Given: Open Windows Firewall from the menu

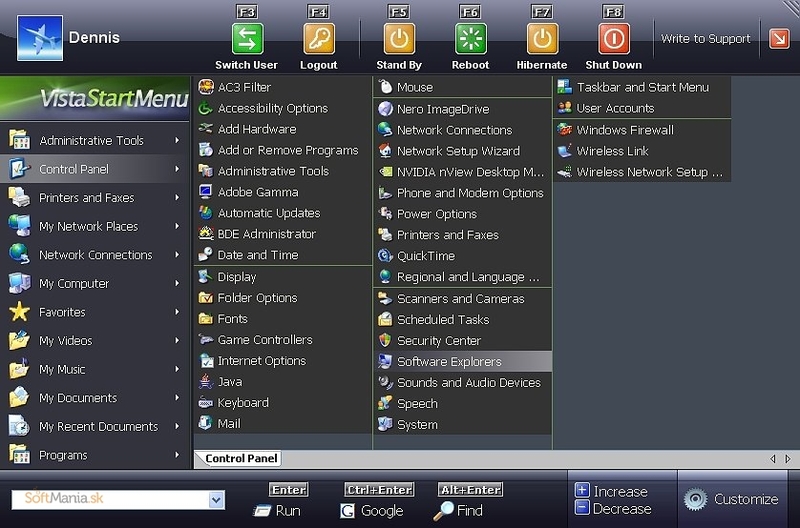Looking at the screenshot, I should [625, 130].
